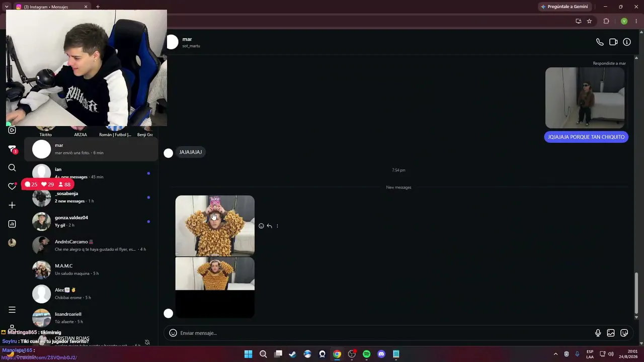The width and height of the screenshot is (644, 362).
Task: Open emoji picker in message box
Action: [x=173, y=333]
